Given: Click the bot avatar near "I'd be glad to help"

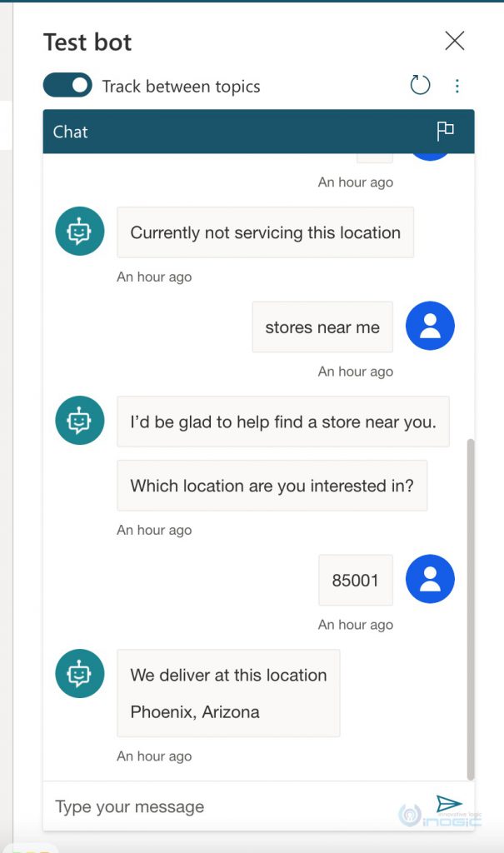Looking at the screenshot, I should (x=78, y=422).
